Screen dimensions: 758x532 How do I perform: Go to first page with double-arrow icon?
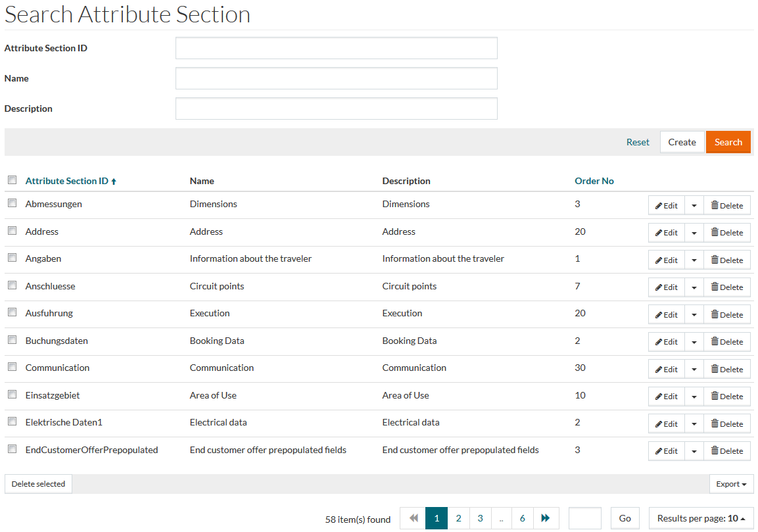click(x=414, y=518)
